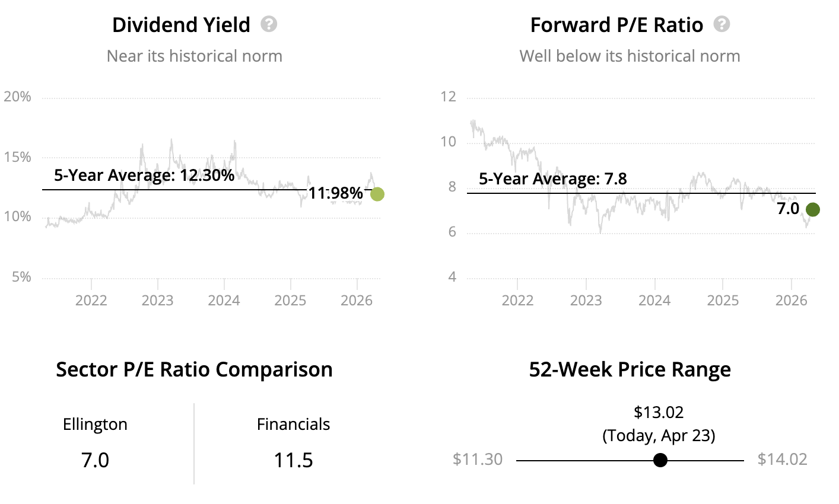Viewport: 839px width, 504px height.
Task: Click the 11.98% current yield label
Action: [335, 193]
